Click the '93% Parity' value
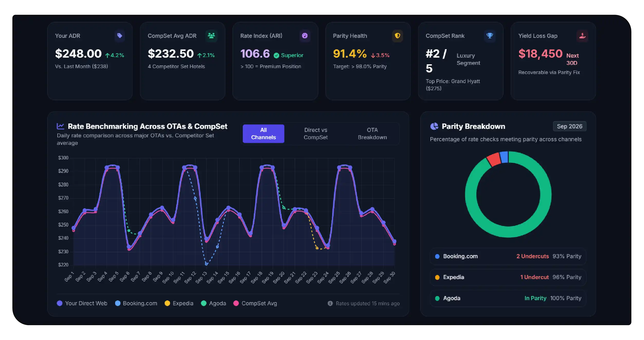The height and width of the screenshot is (340, 644). click(x=567, y=256)
